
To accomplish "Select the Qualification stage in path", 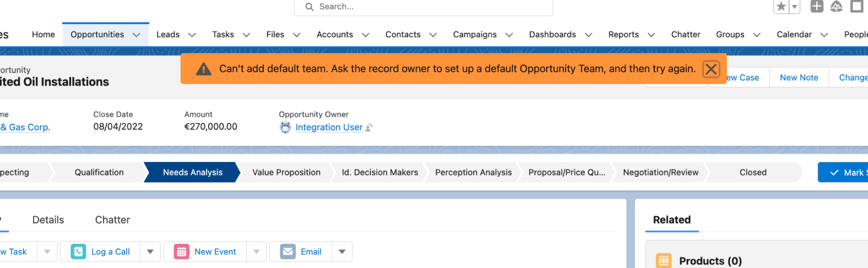I will pyautogui.click(x=99, y=172).
